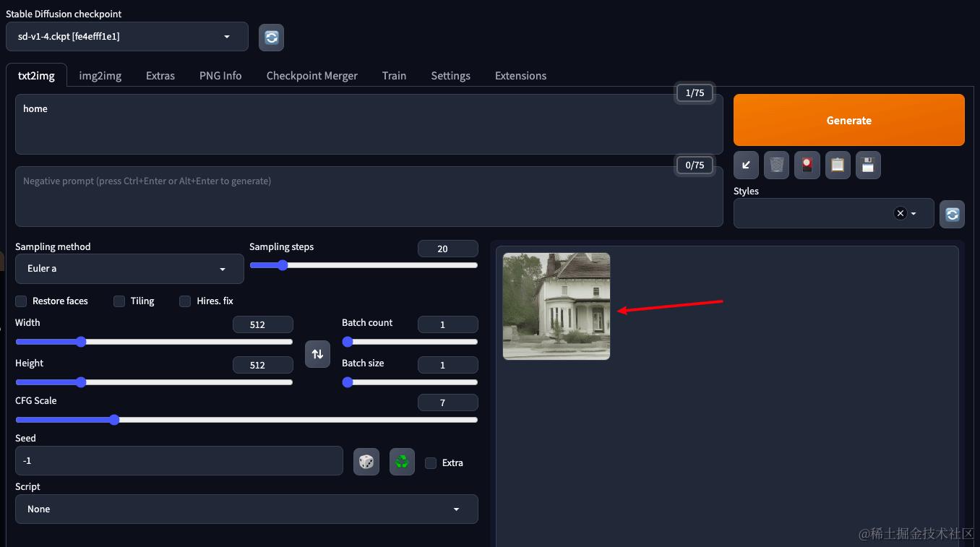The height and width of the screenshot is (547, 980).
Task: Apply selected styles with the clipboard icon
Action: tap(838, 165)
